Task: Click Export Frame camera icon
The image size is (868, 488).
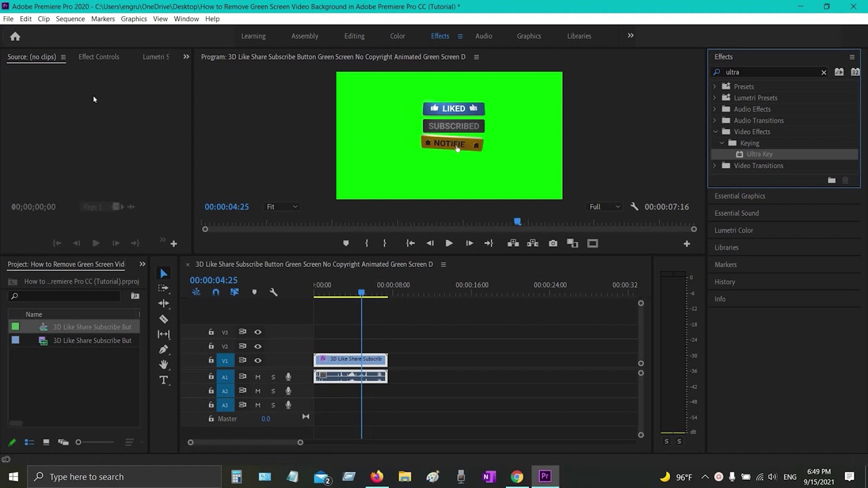Action: click(553, 243)
